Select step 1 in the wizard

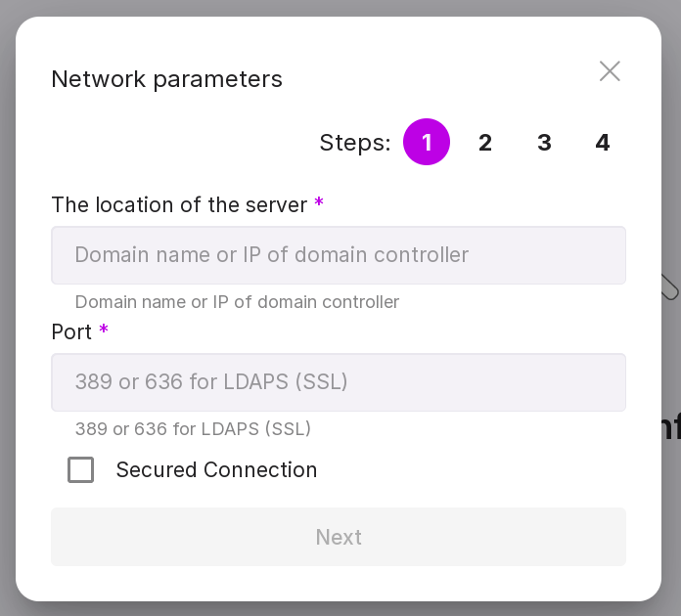(x=427, y=143)
